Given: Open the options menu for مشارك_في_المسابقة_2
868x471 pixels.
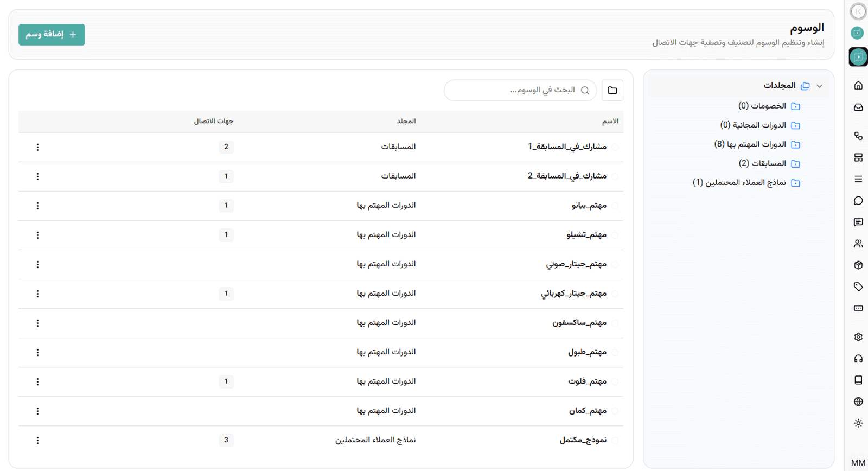Looking at the screenshot, I should coord(37,176).
